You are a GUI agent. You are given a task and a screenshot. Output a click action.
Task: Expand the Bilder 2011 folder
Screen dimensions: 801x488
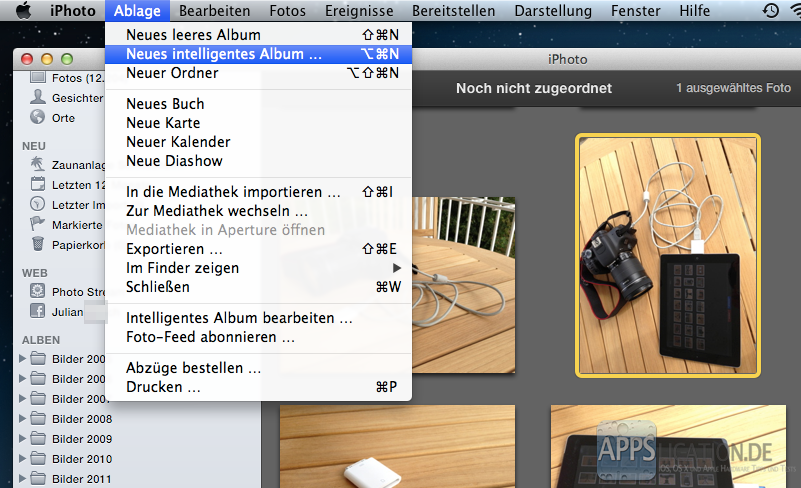coord(22,478)
